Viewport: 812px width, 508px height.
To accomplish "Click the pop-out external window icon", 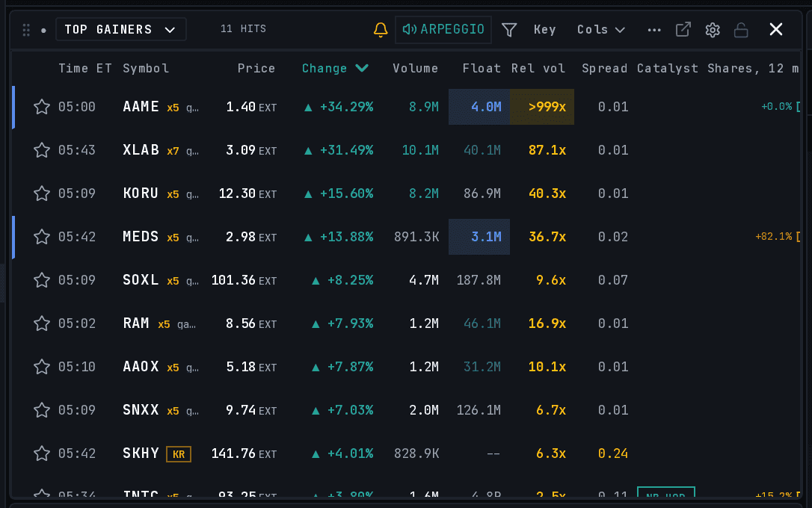I will pos(683,29).
